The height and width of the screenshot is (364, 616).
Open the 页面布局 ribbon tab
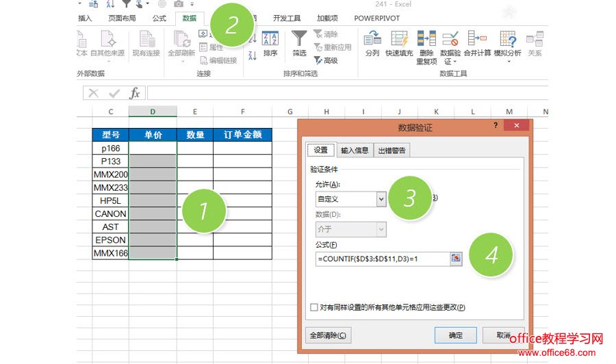(122, 18)
